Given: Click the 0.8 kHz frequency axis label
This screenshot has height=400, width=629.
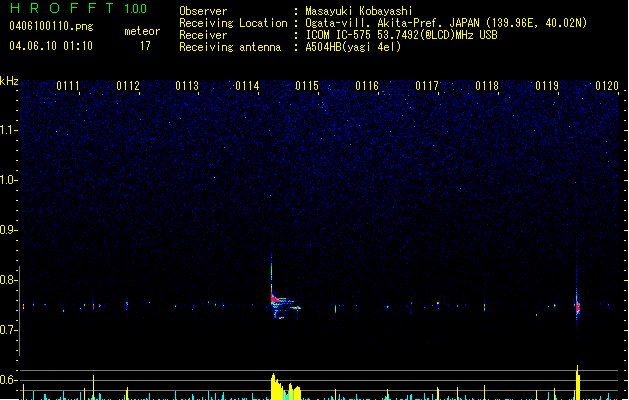Looking at the screenshot, I should [8, 280].
